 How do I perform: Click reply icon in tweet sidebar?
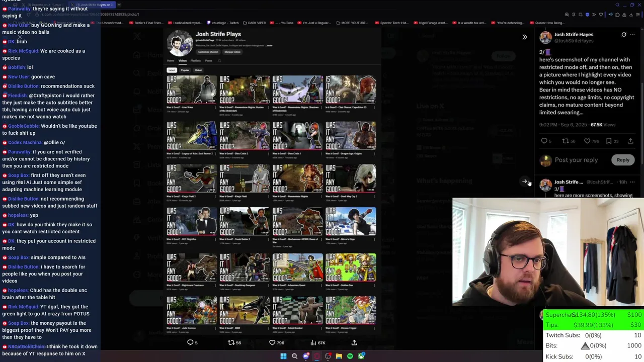[x=544, y=141]
